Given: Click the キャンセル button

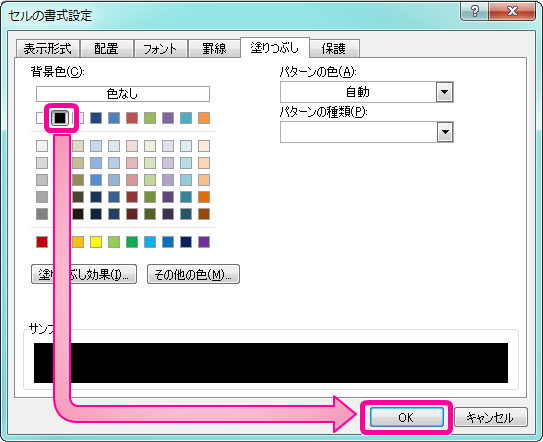Looking at the screenshot, I should coord(491,417).
